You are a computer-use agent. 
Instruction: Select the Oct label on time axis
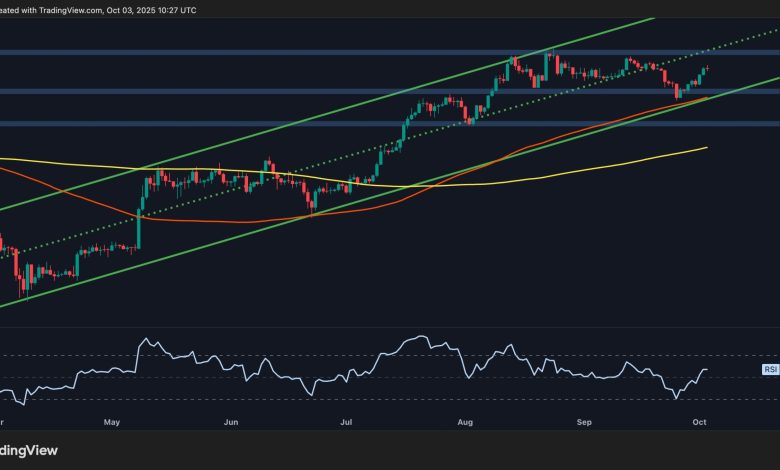(x=700, y=422)
